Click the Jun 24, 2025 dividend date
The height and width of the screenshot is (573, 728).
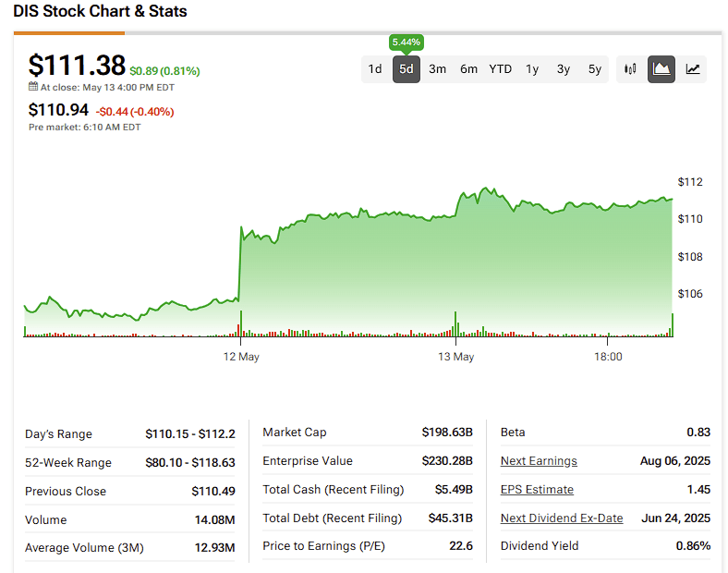point(675,518)
